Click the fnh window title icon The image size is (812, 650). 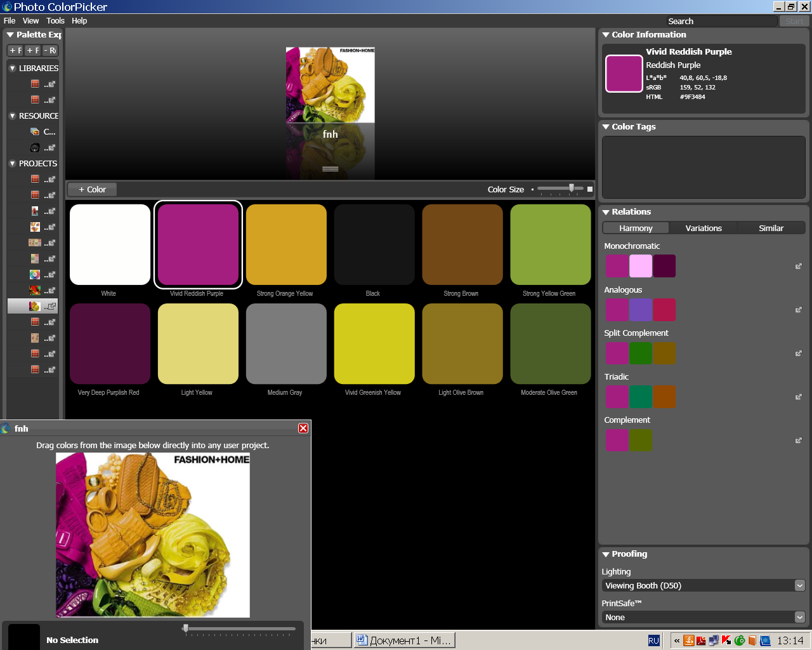pyautogui.click(x=6, y=428)
